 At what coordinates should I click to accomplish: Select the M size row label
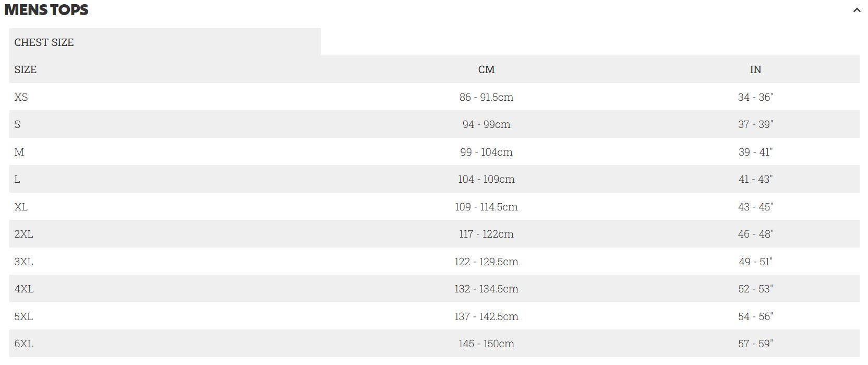pyautogui.click(x=19, y=152)
